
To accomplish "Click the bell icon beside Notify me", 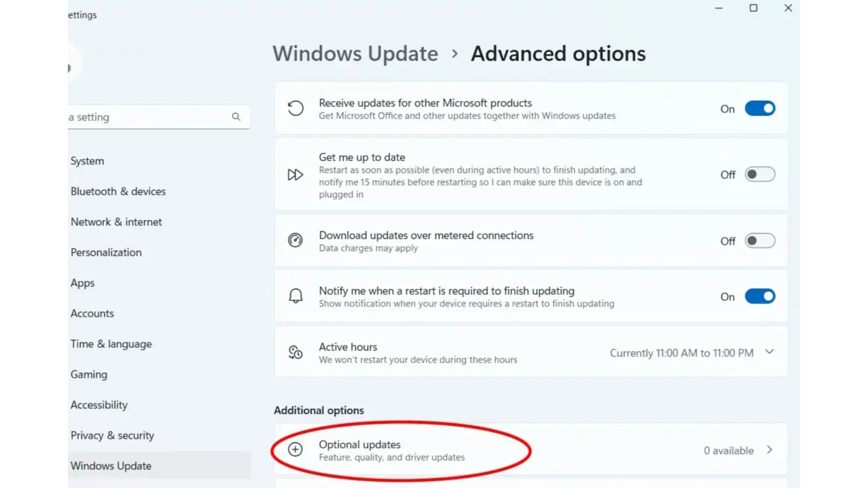I will (x=295, y=296).
